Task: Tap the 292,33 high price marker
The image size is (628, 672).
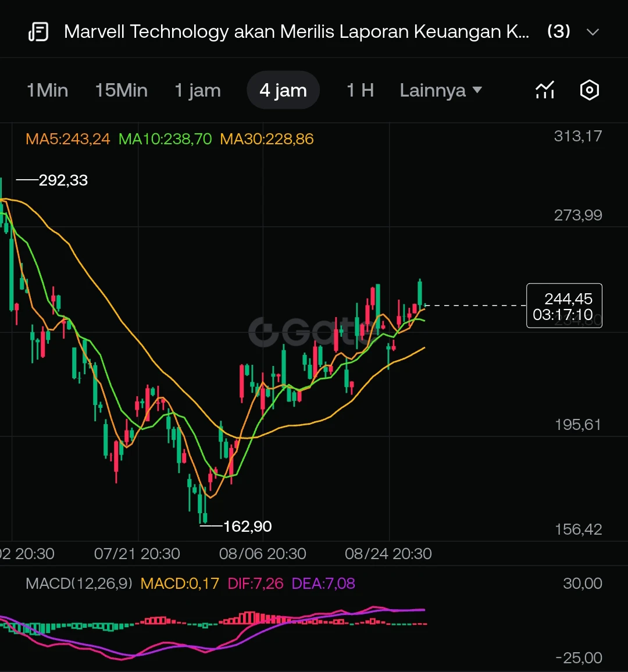Action: pyautogui.click(x=63, y=180)
